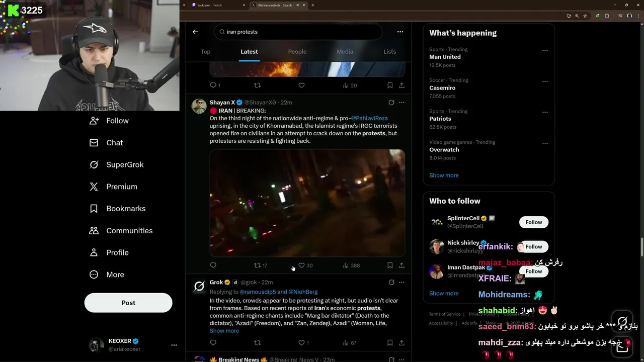The height and width of the screenshot is (362, 644).
Task: Go back using the arrow beside search
Action: tap(195, 32)
